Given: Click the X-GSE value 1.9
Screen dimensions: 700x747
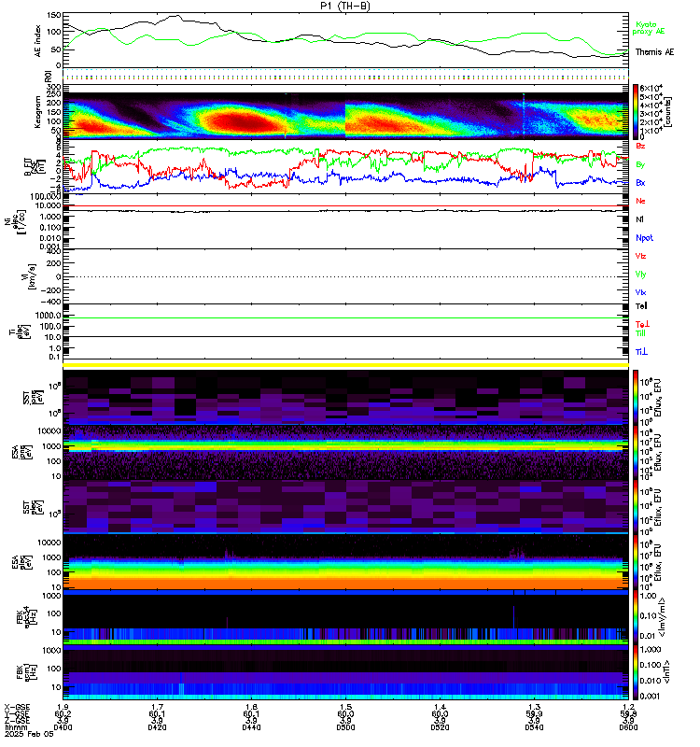Looking at the screenshot, I should tap(63, 708).
